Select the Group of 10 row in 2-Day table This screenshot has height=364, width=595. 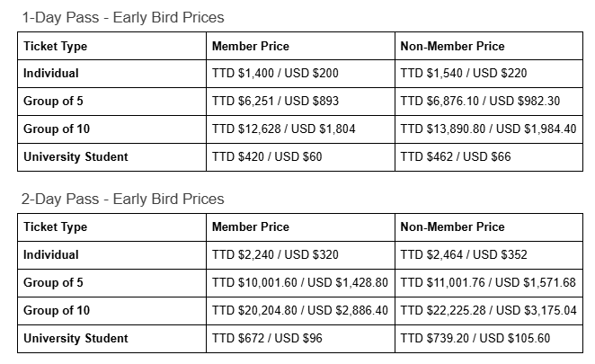tap(300, 311)
